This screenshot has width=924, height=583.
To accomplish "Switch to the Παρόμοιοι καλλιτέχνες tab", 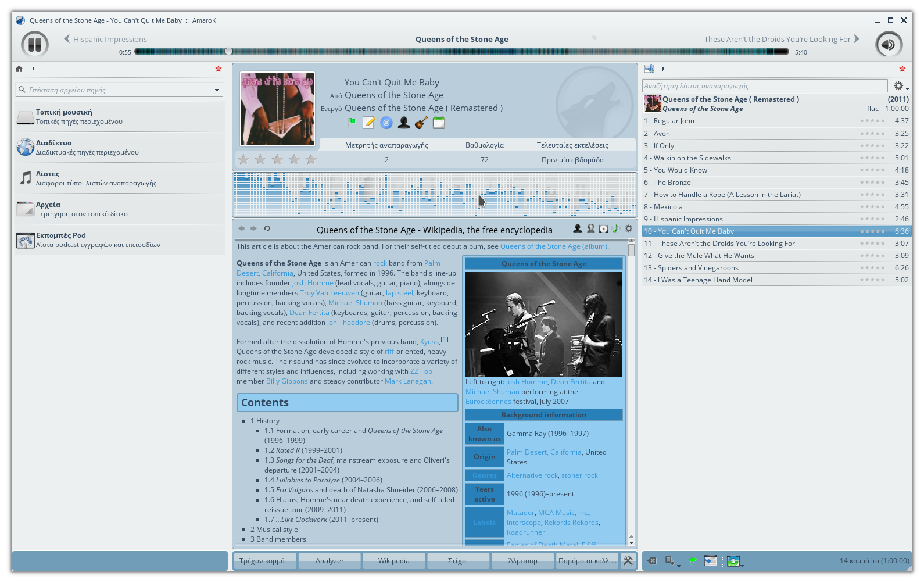I will [x=587, y=561].
